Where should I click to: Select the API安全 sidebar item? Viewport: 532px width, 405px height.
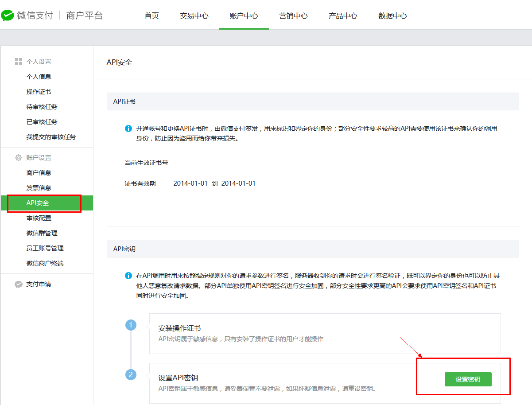38,203
